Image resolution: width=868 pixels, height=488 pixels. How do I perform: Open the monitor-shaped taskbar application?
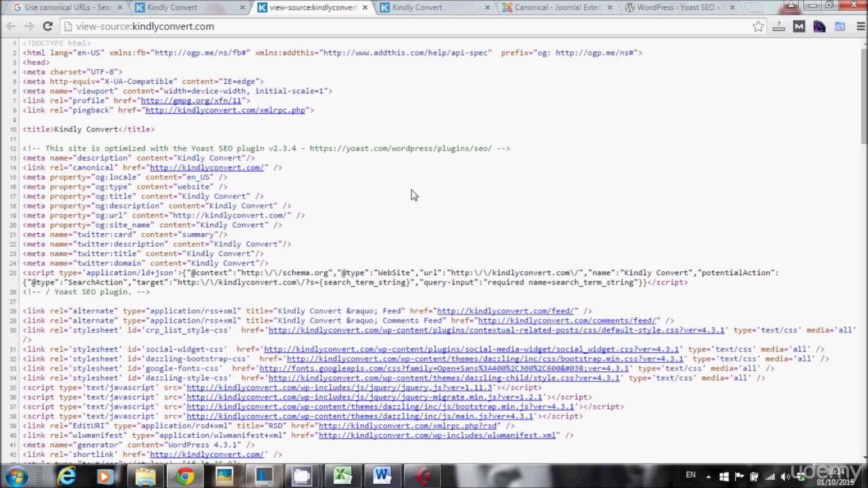coord(263,476)
